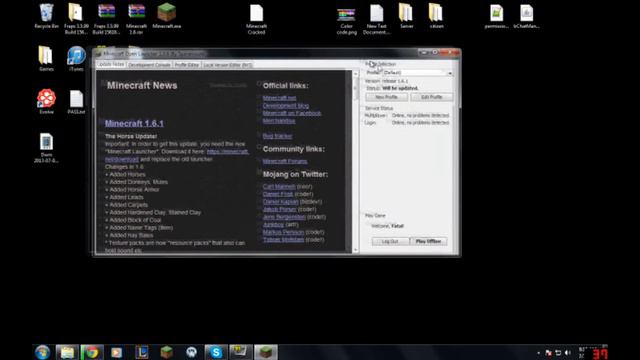Open File Explorer from the taskbar

pos(67,352)
